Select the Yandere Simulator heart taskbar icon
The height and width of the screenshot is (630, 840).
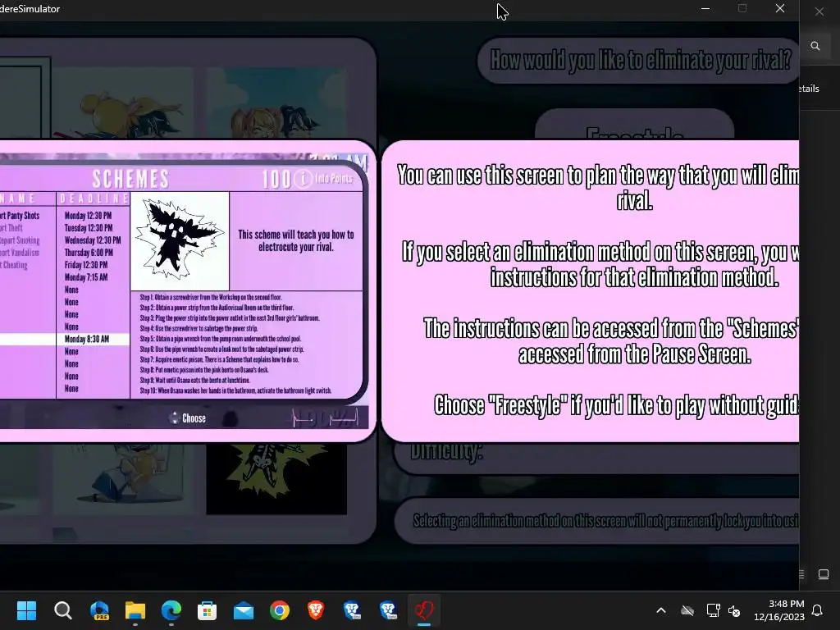point(424,610)
